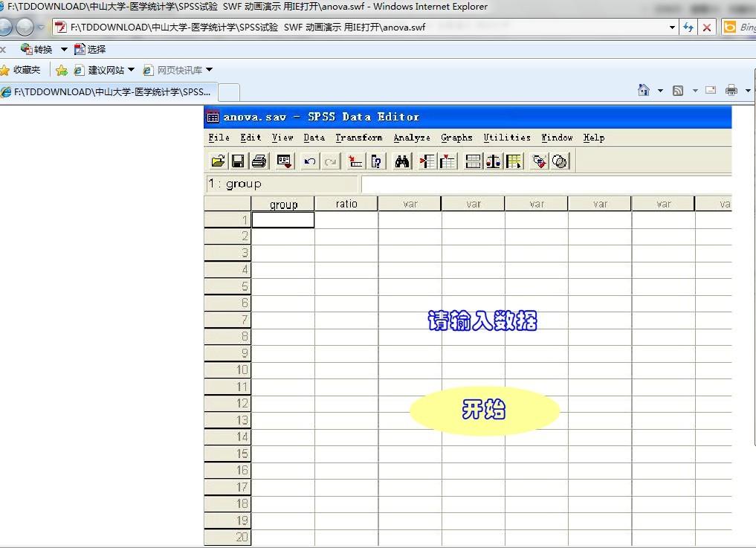This screenshot has height=548, width=756.
Task: Select row header 20
Action: point(227,537)
